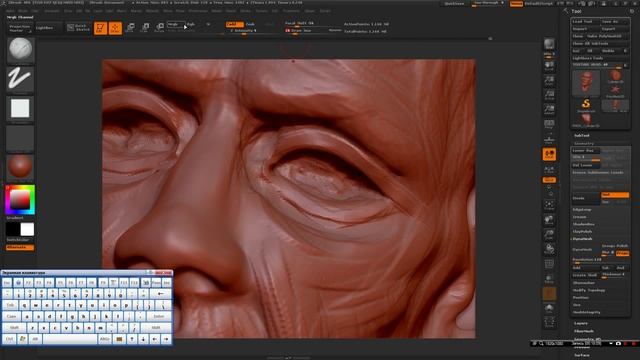Open the Zplugin menu
Image resolution: width=640 pixels, height=360 pixels.
click(310, 11)
